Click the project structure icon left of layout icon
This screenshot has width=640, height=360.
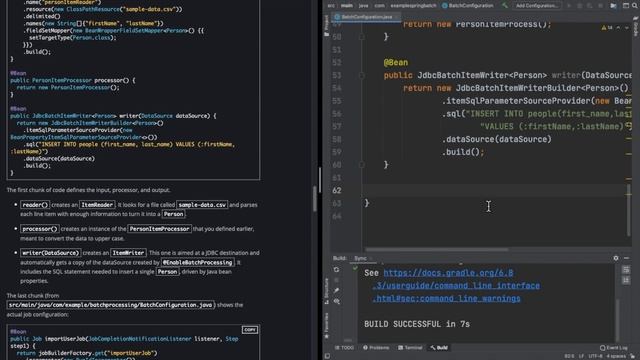click(x=613, y=6)
